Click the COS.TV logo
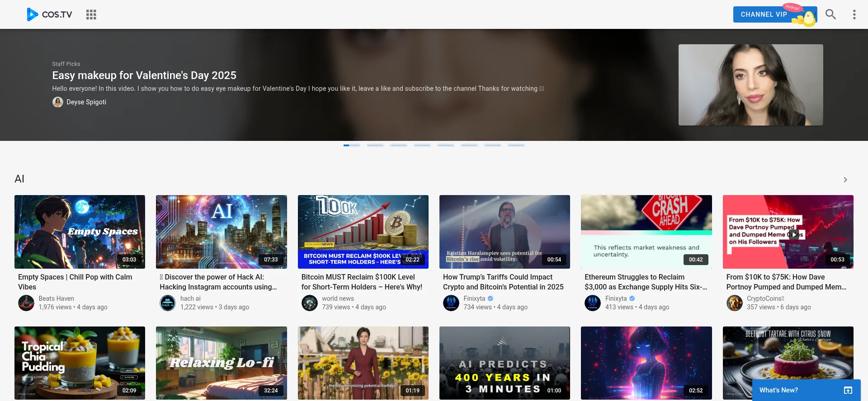This screenshot has width=868, height=401. [49, 14]
